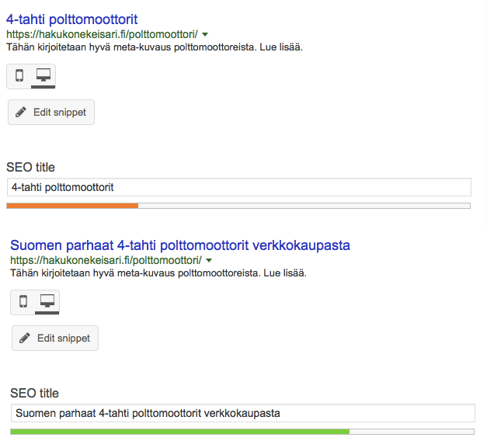The width and height of the screenshot is (487, 448).
Task: Open the "4-tahti polttomoottorit" preview title link
Action: (x=71, y=19)
